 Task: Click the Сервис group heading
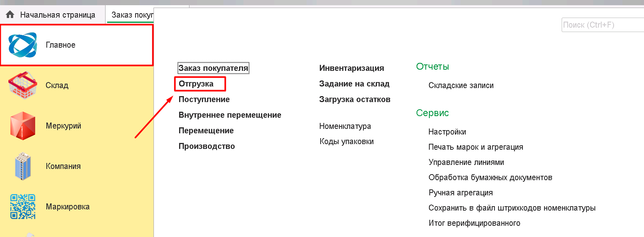432,113
